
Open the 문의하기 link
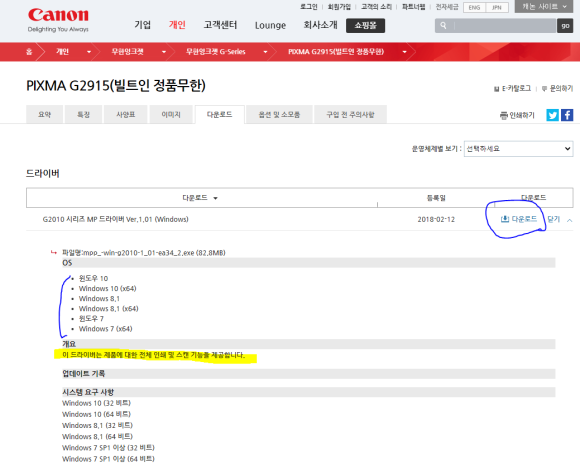[557, 88]
